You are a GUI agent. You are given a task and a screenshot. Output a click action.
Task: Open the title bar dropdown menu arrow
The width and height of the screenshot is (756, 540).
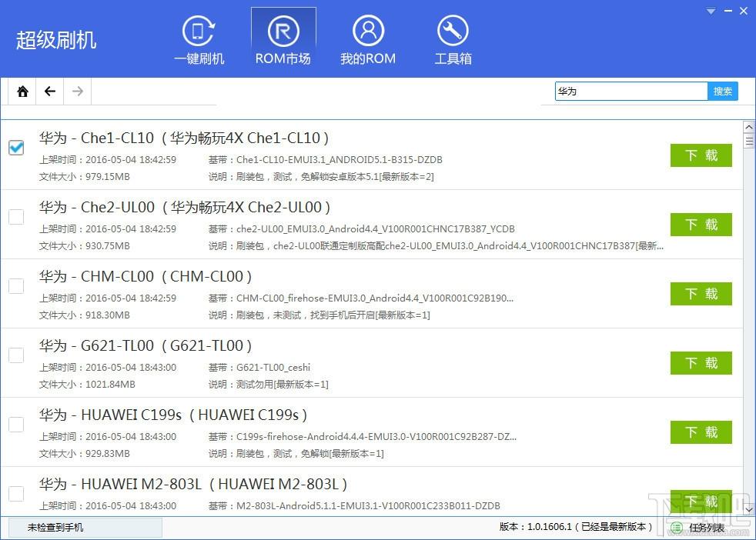[x=711, y=11]
